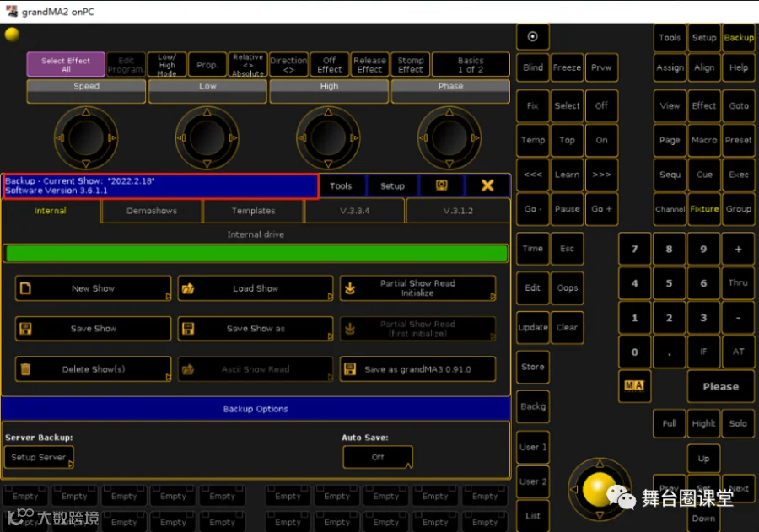Click the <<< key

(x=532, y=175)
